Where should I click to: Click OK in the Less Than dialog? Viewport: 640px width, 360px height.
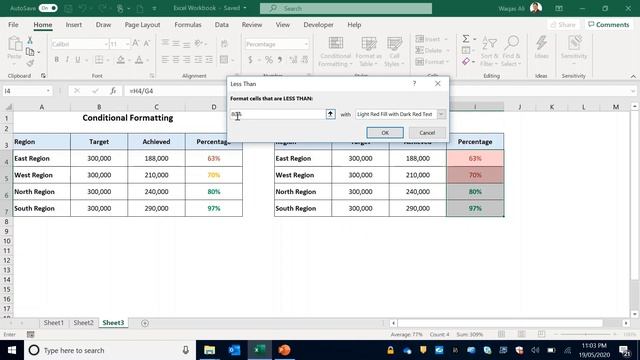tap(385, 133)
